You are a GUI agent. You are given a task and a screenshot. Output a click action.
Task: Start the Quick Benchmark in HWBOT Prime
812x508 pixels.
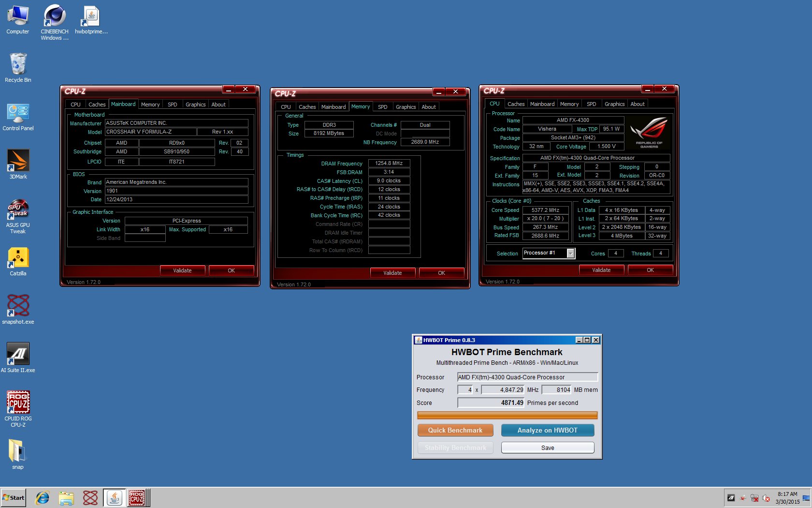(455, 430)
